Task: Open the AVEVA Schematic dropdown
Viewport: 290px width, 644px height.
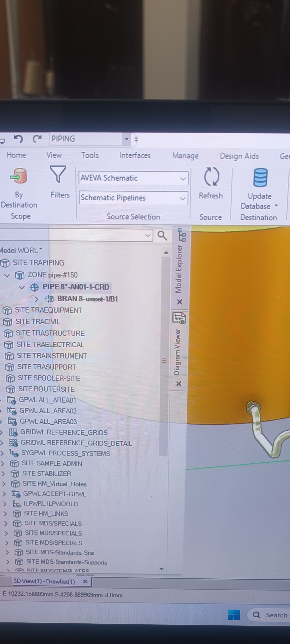Action: 183,179
